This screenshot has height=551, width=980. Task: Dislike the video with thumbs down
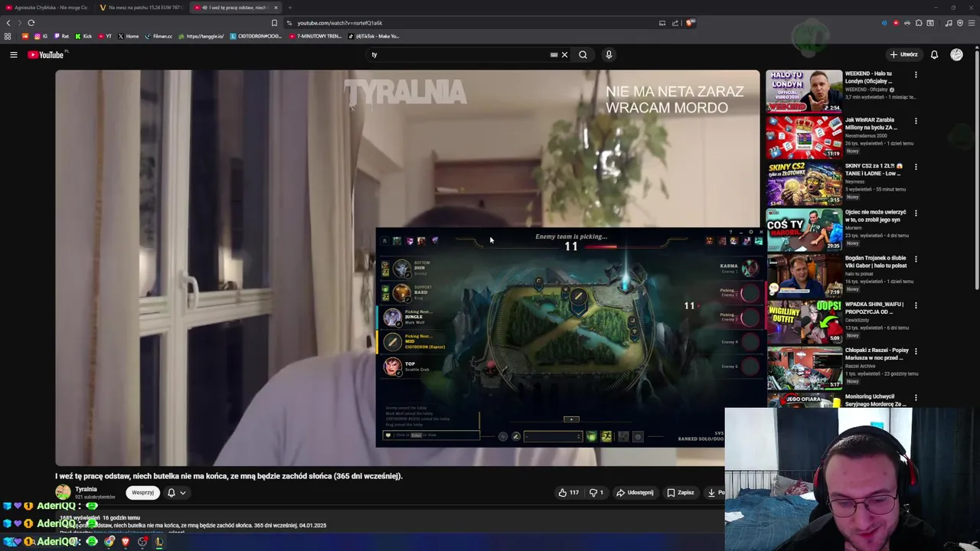[x=596, y=493]
